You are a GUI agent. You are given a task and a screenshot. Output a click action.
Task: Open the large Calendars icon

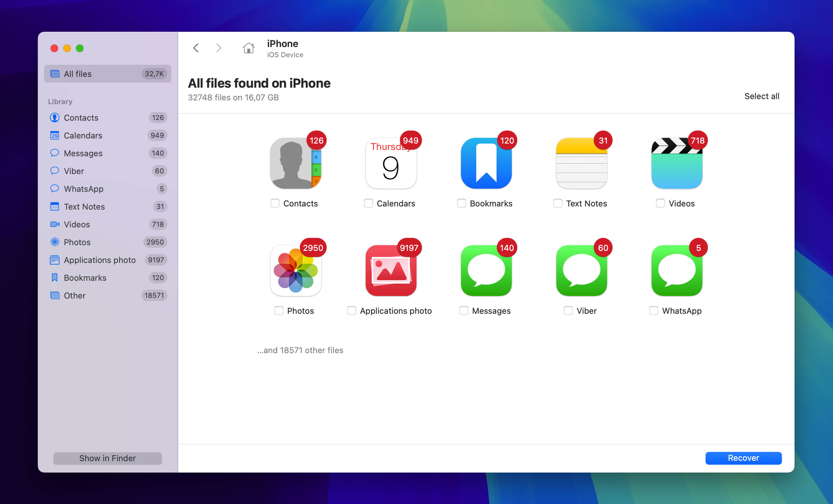click(391, 163)
